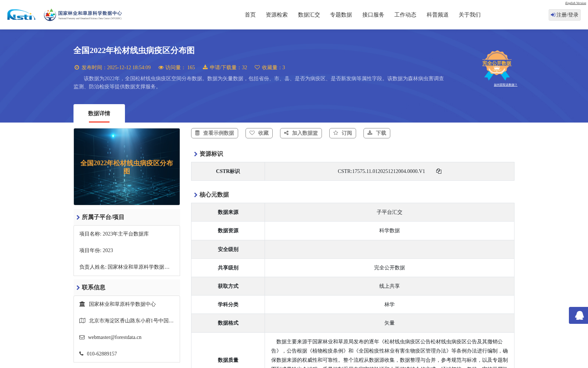
Task: Click the phone icon beside 010-62889157
Action: pos(81,354)
